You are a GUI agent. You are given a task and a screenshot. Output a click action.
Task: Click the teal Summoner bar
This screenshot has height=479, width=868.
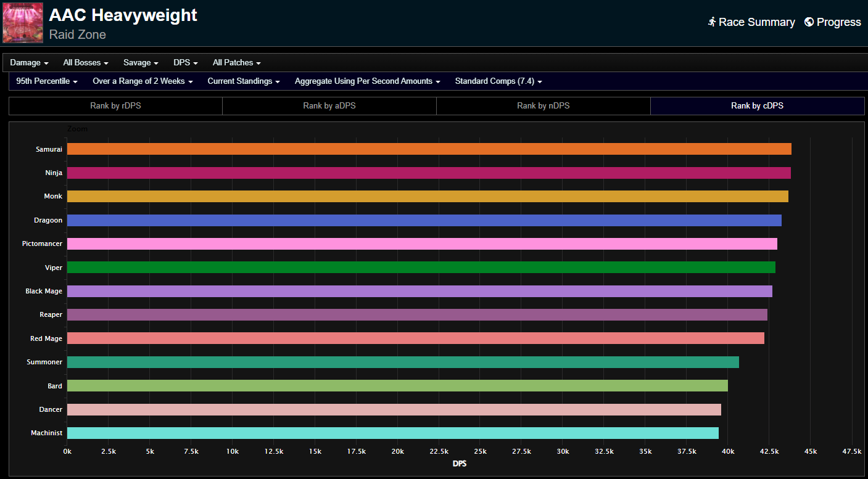[x=403, y=362]
